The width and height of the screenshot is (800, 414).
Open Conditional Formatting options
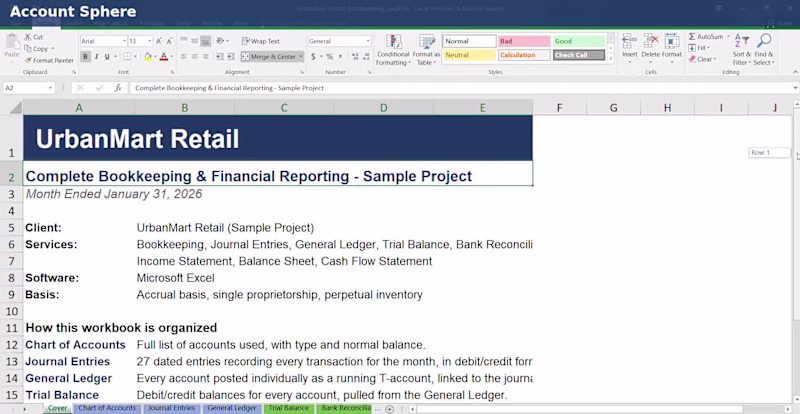pyautogui.click(x=393, y=50)
